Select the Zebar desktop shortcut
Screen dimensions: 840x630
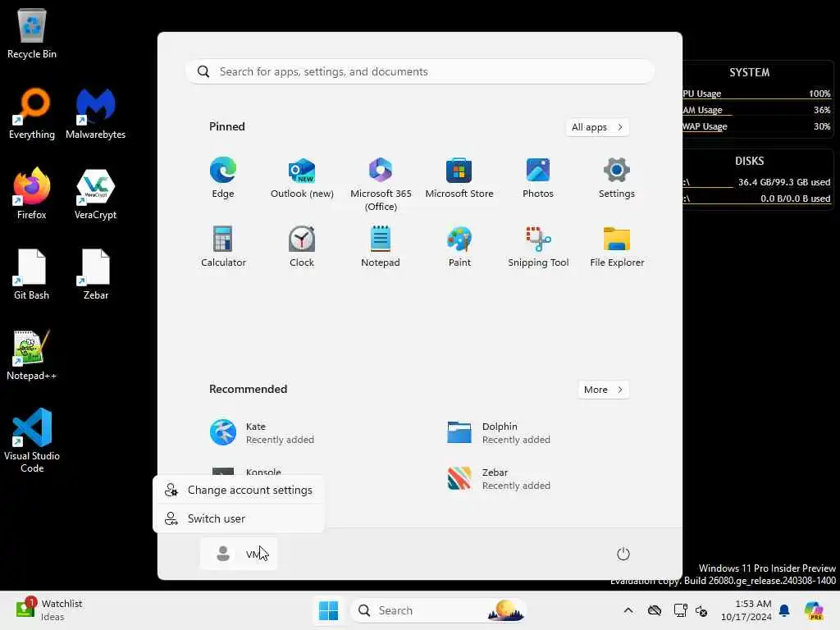click(95, 274)
